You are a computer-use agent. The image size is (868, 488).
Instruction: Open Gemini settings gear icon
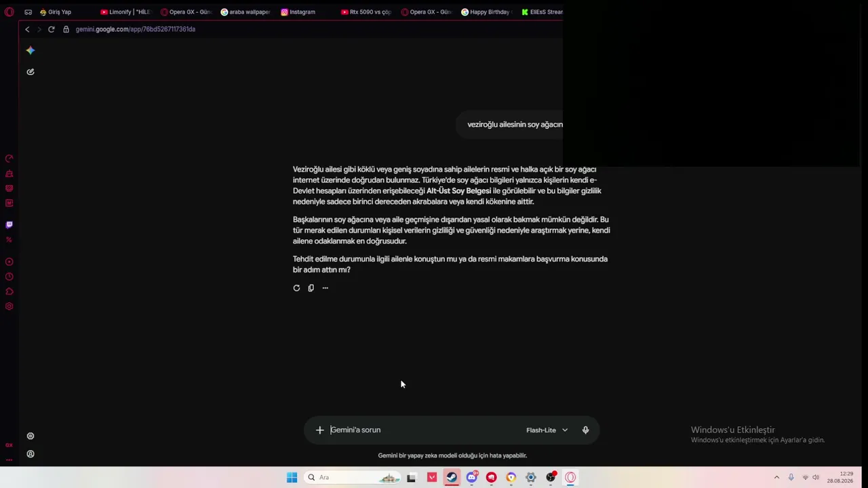tap(31, 436)
